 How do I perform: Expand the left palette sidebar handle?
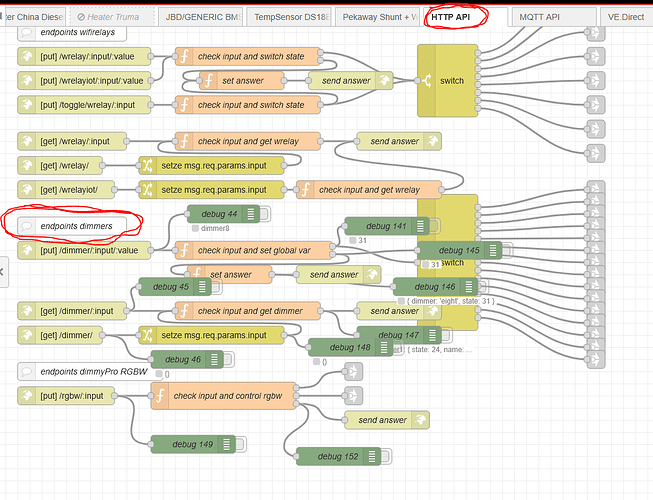(4, 270)
